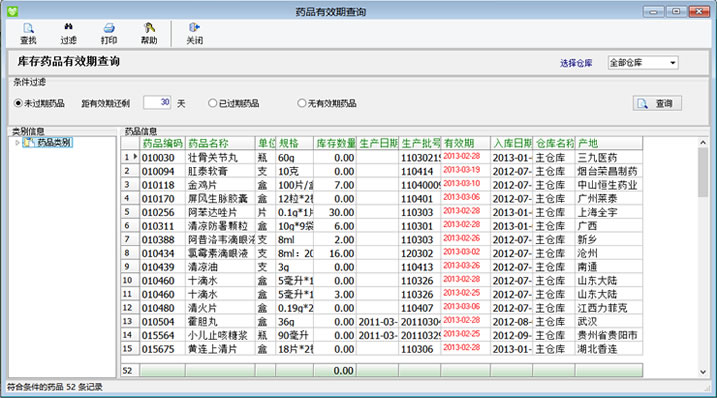Click the 库存数量 column header

coord(335,143)
